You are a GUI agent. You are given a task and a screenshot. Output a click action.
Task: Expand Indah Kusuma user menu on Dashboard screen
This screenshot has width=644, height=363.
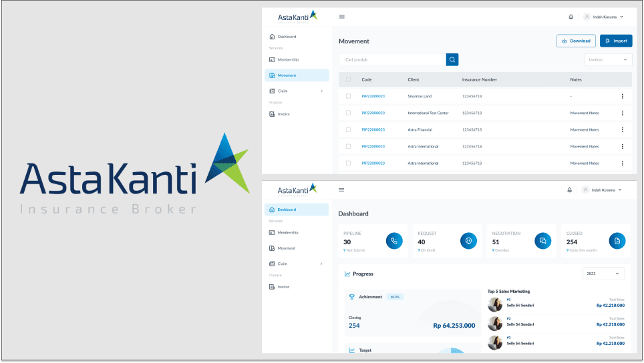tap(620, 190)
